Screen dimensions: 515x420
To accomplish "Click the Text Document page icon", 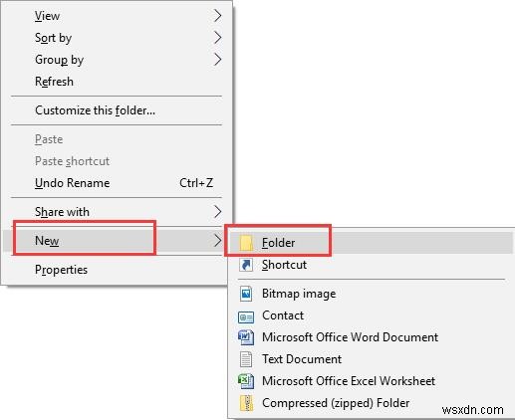I will tap(246, 359).
